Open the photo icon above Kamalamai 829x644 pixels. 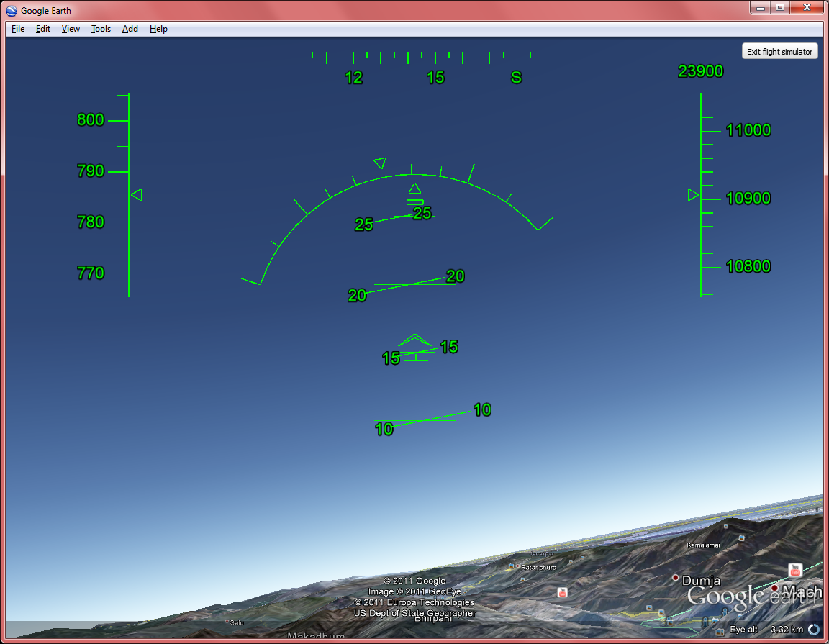point(725,527)
